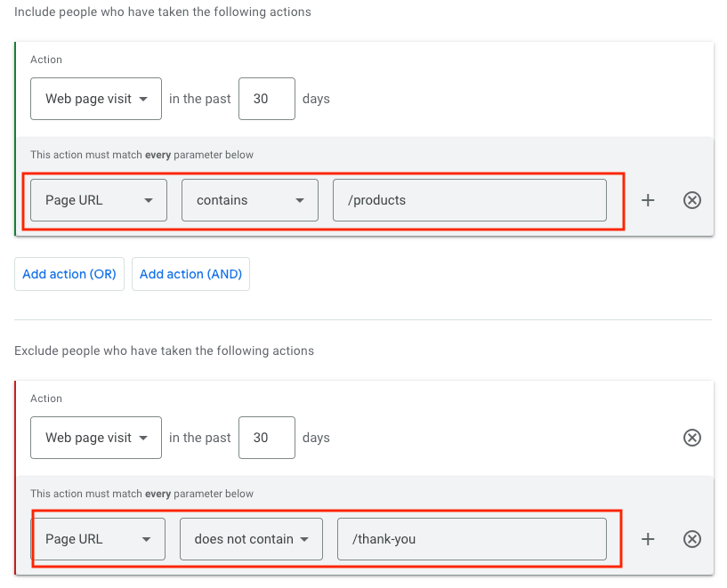
Task: Click the arrow on the 'contains' dropdown
Action: tap(300, 200)
